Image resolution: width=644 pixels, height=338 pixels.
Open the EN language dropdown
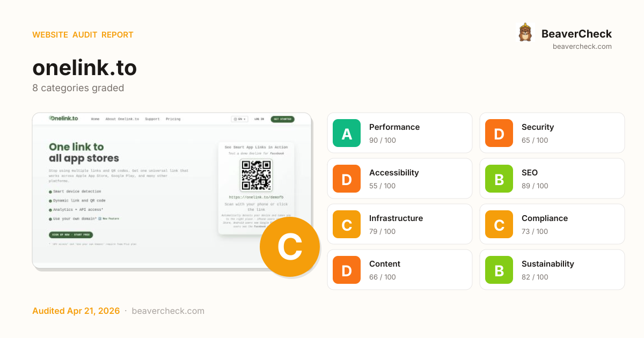pyautogui.click(x=239, y=119)
